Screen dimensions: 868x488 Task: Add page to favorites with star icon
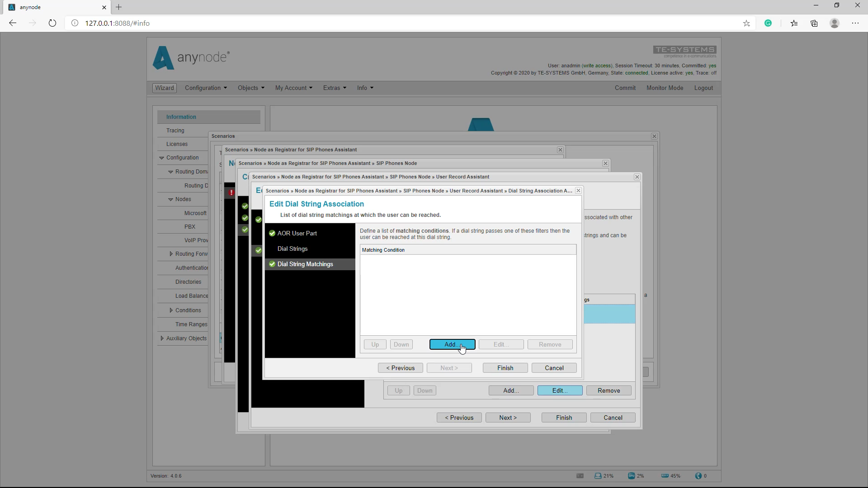coord(746,23)
